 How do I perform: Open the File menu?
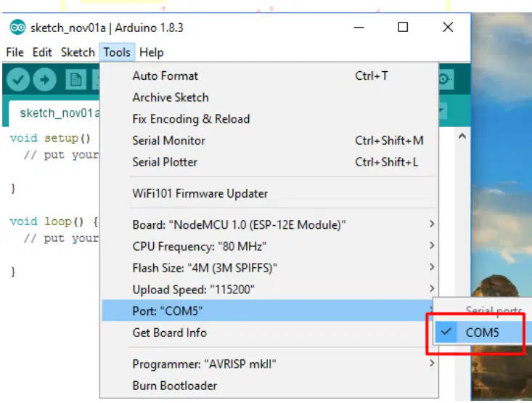pyautogui.click(x=15, y=52)
